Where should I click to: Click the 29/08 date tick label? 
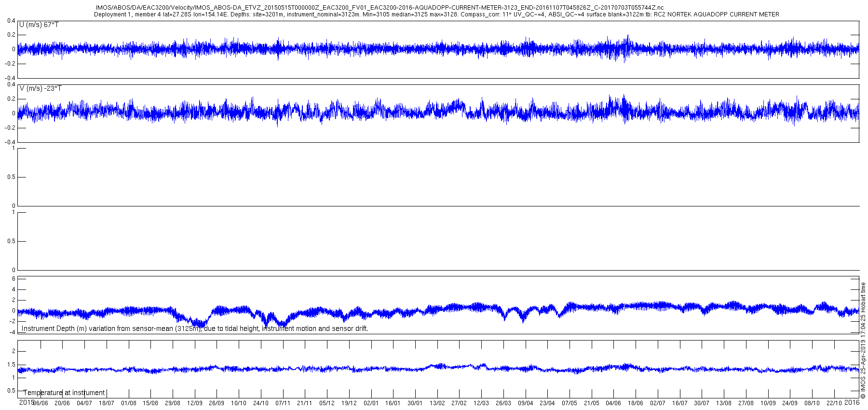pos(173,403)
